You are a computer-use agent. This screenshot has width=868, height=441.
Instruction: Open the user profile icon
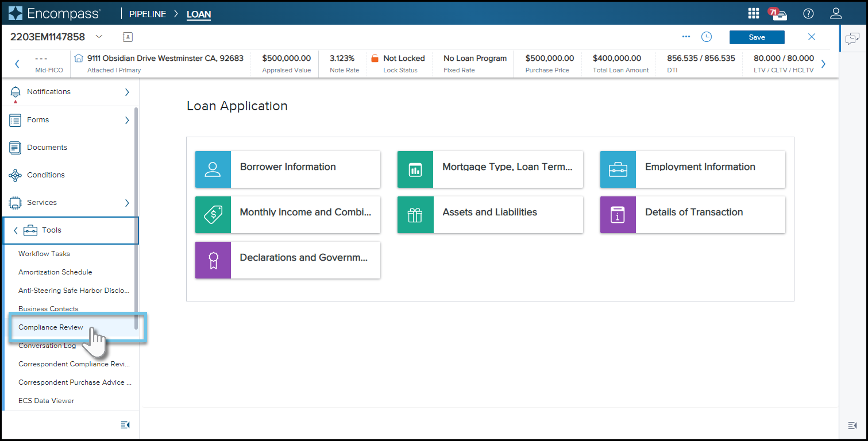pos(836,13)
